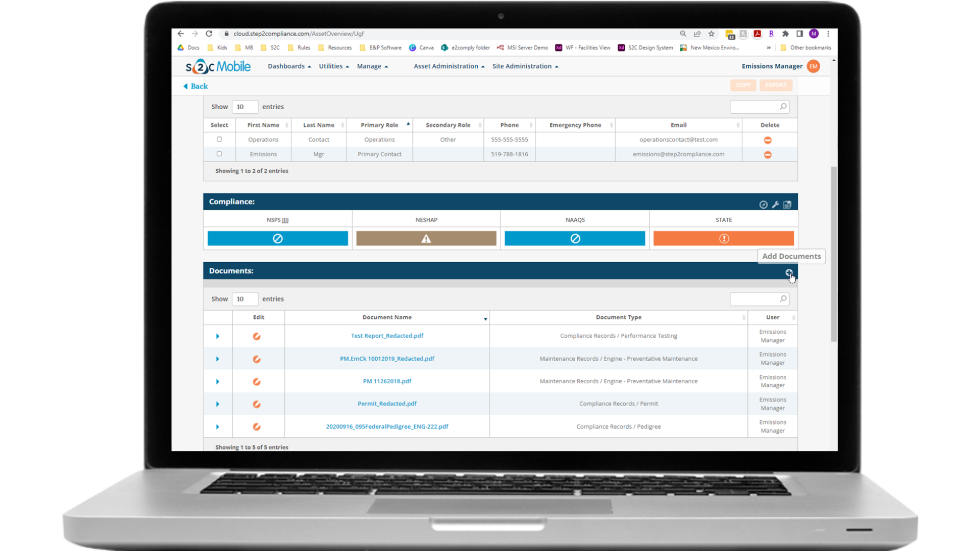Click the delete icon for Operations Contact row

pos(768,139)
